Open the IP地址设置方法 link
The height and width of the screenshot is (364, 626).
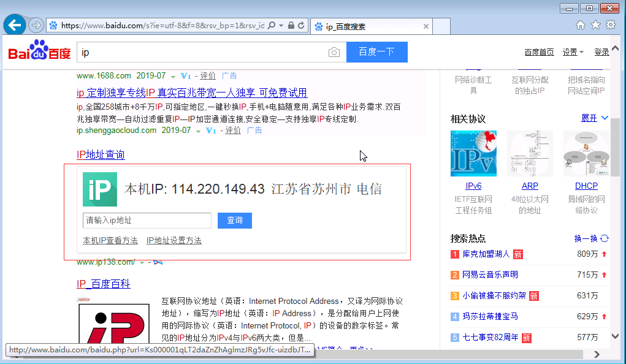tap(174, 241)
